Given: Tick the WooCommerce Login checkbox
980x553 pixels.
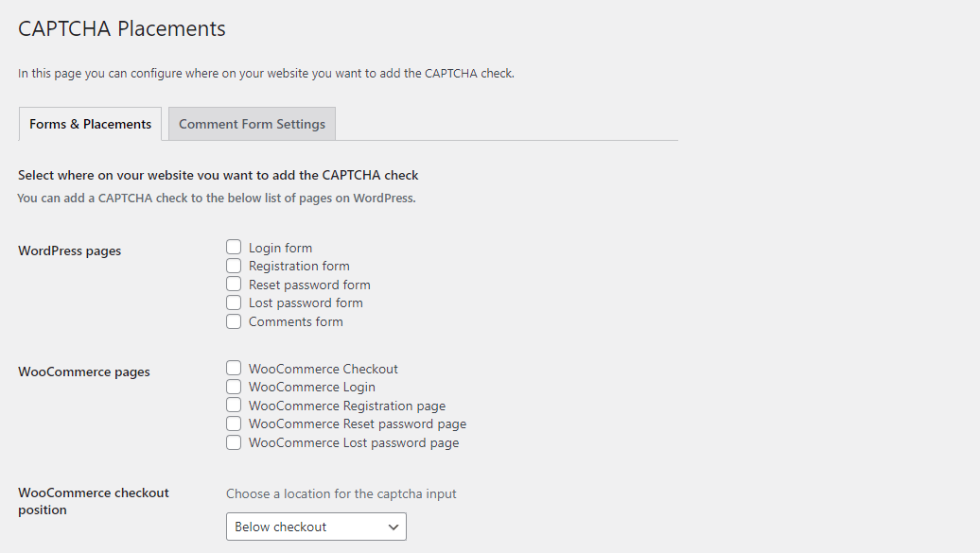Looking at the screenshot, I should [x=234, y=387].
